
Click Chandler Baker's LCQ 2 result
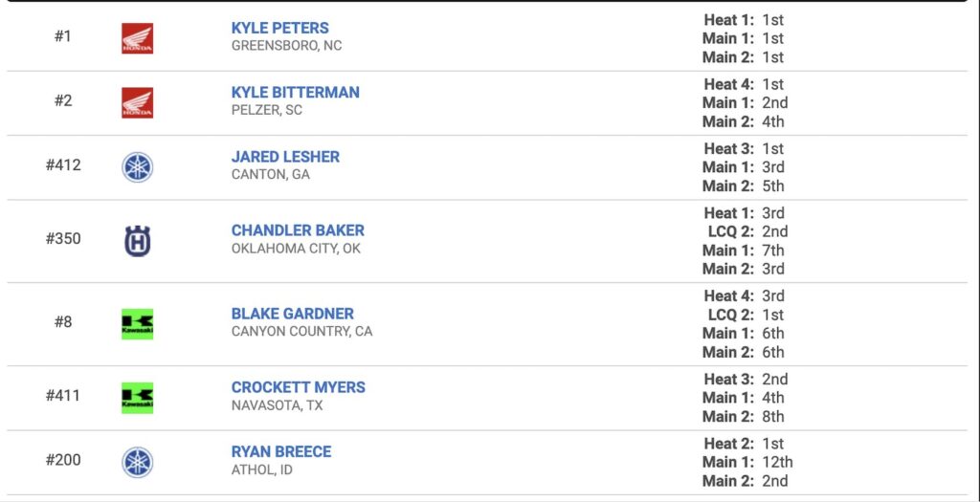tap(747, 231)
